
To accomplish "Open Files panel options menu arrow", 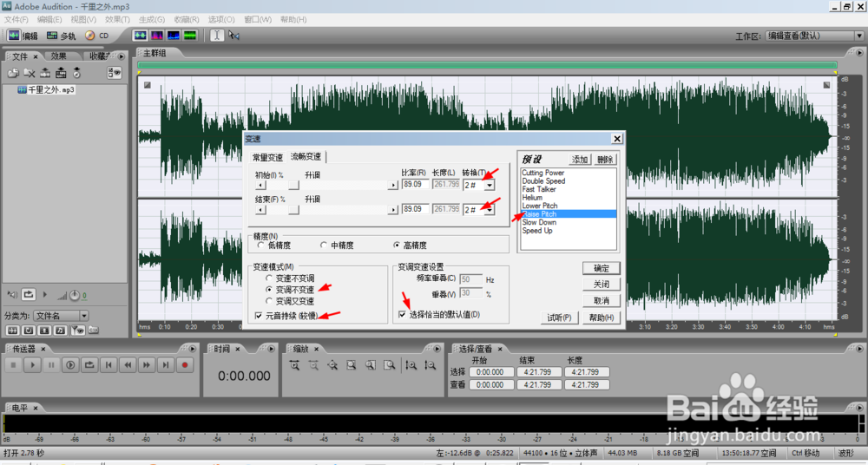I will click(122, 56).
